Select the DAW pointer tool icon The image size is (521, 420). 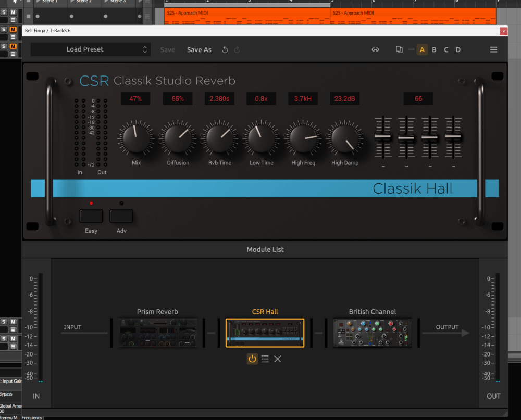click(15, 2)
